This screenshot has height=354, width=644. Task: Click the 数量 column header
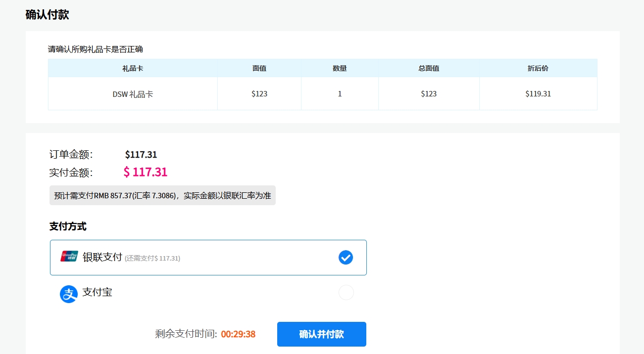[340, 68]
